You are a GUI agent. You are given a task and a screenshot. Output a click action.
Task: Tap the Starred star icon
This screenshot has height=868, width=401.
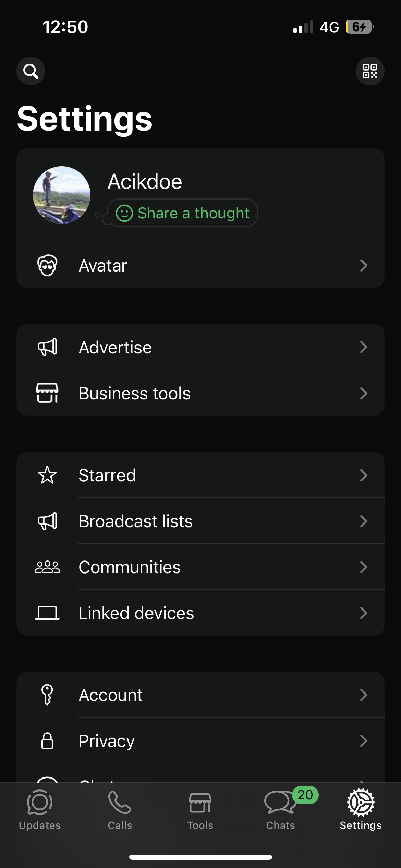pyautogui.click(x=47, y=475)
